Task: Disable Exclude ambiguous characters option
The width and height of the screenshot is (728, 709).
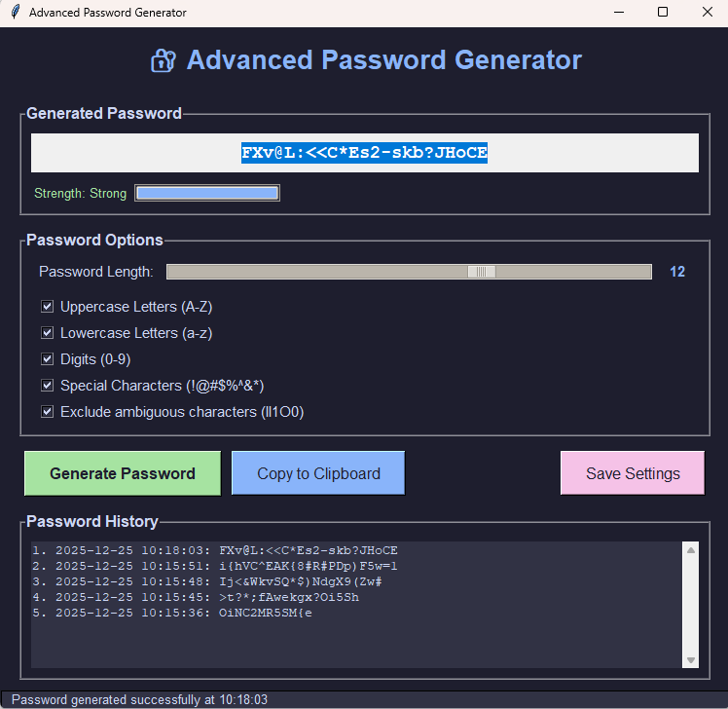Action: (47, 412)
